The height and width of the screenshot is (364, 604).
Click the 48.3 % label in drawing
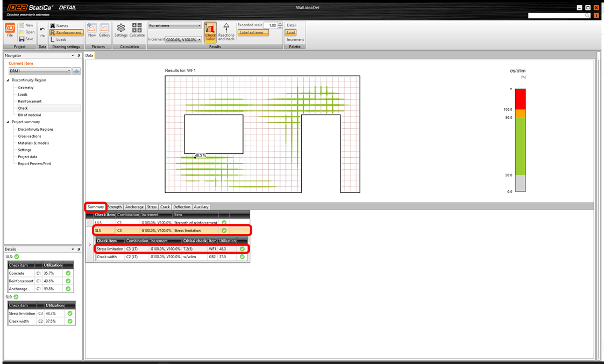(x=200, y=155)
